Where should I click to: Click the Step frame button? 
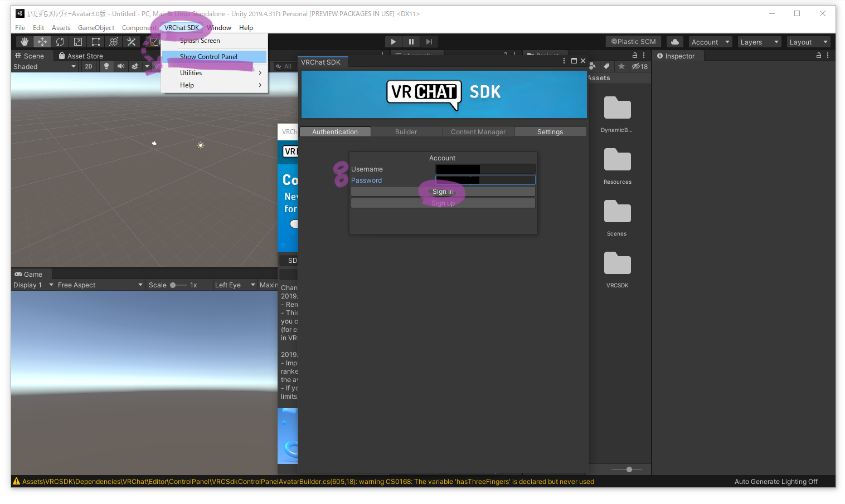point(429,42)
